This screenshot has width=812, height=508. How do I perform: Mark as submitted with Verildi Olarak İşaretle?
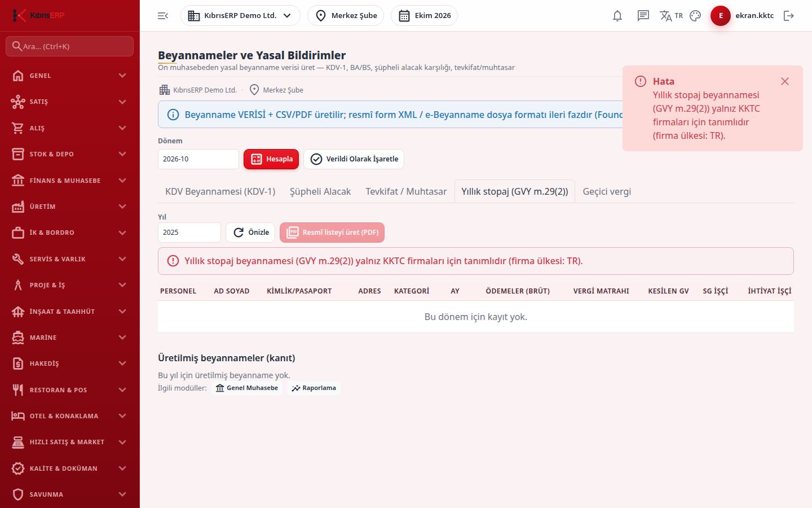(354, 159)
